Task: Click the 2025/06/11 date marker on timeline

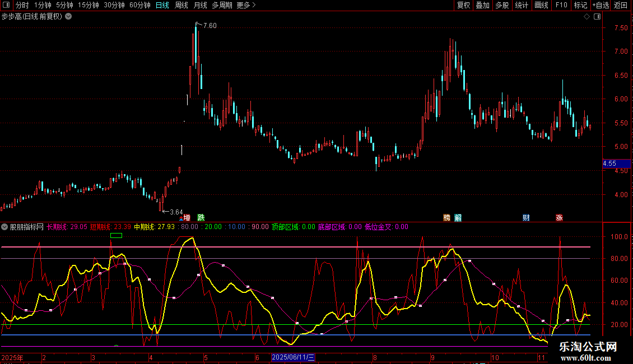Action: click(294, 357)
